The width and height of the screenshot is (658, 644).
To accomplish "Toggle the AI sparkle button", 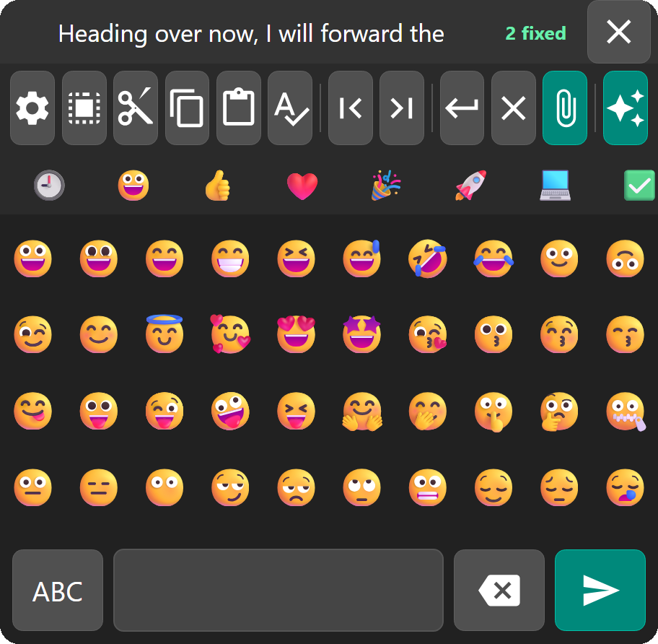I will tap(626, 108).
